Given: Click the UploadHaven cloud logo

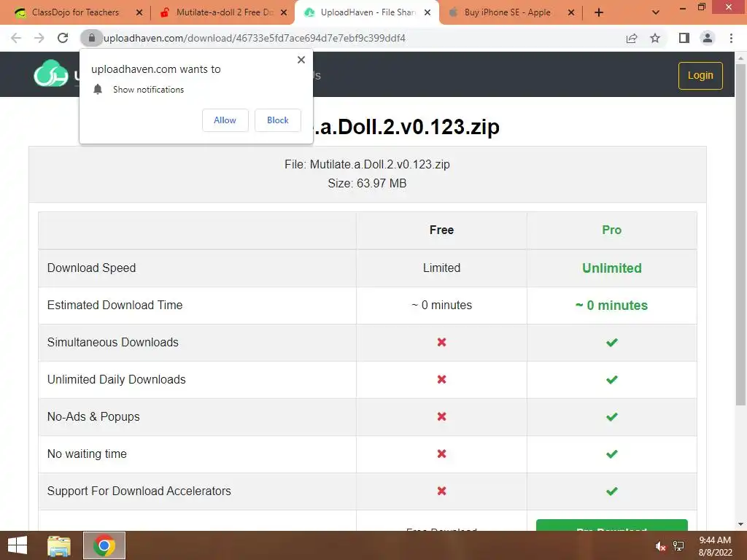Looking at the screenshot, I should [51, 74].
